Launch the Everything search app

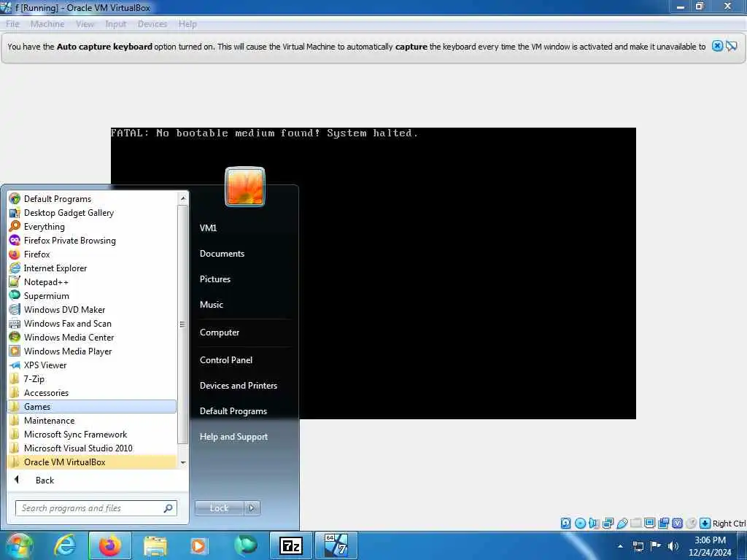pyautogui.click(x=91, y=226)
